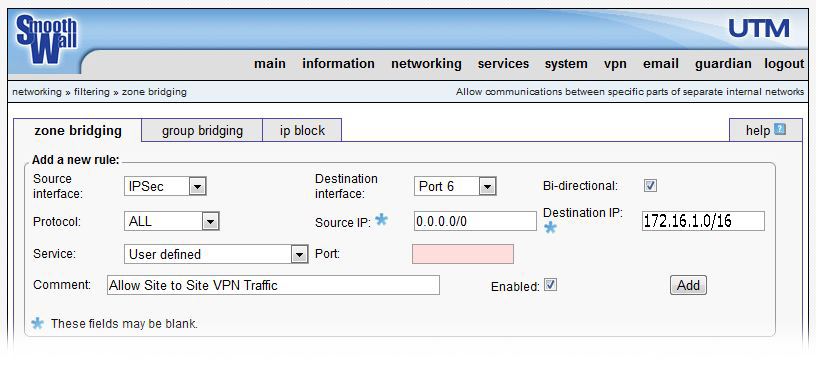Open the Destination interface dropdown
This screenshot has width=816, height=372.
(455, 186)
